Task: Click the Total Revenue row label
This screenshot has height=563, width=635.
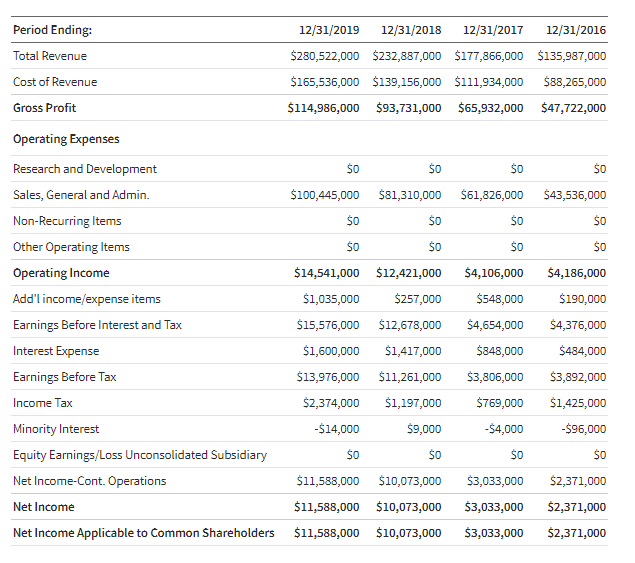Action: [50, 56]
